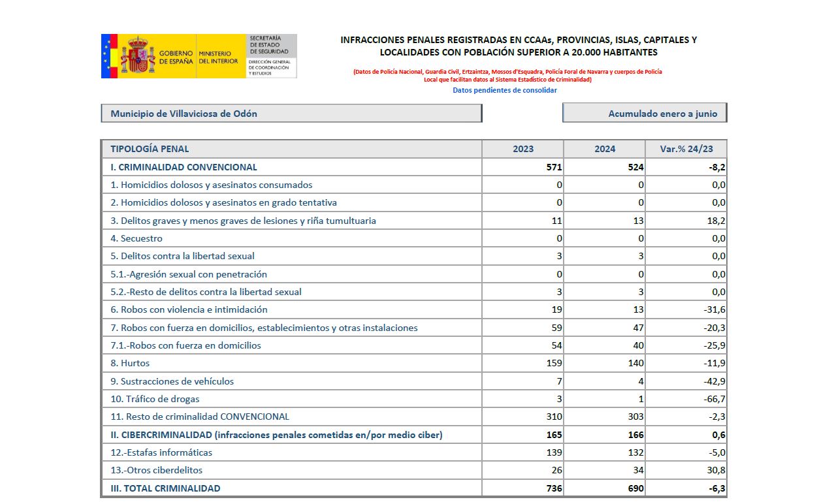Click the 2023 column header
The image size is (834, 504).
522,149
